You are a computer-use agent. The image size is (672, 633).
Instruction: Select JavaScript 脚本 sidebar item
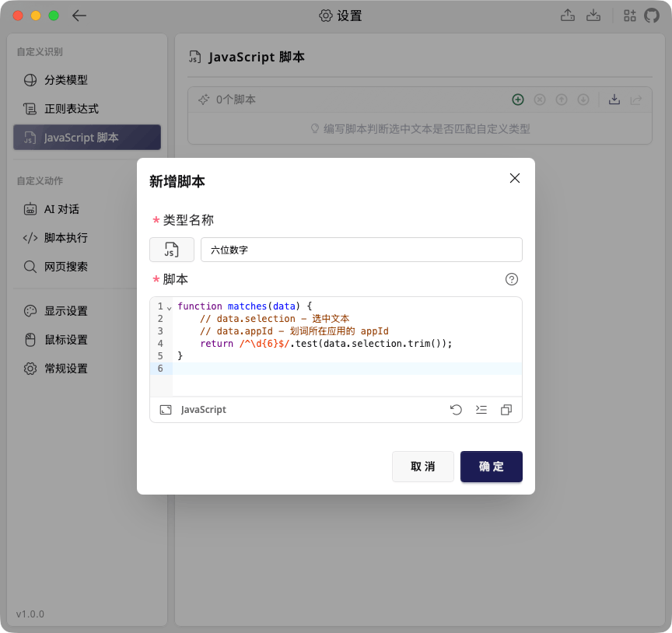[87, 137]
